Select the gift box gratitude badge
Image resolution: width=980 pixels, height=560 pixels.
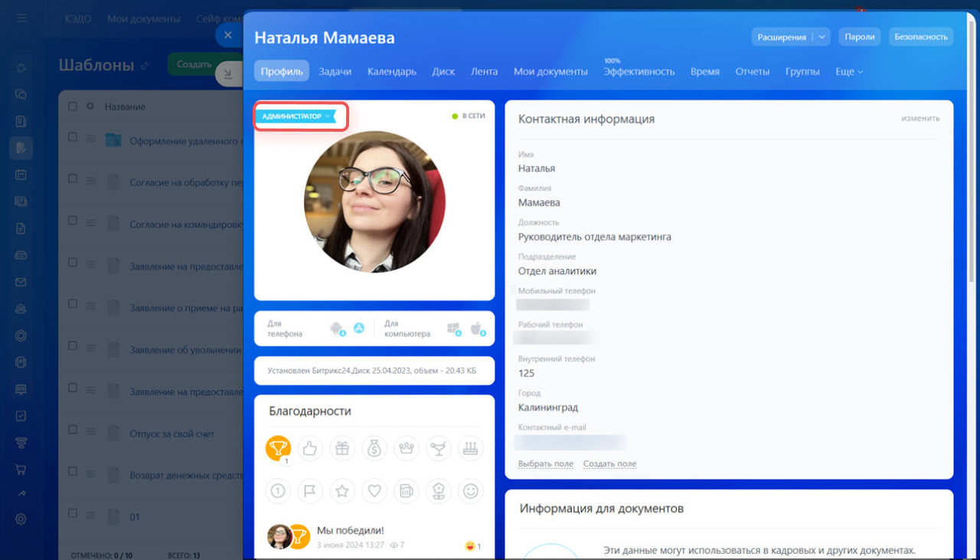[342, 448]
